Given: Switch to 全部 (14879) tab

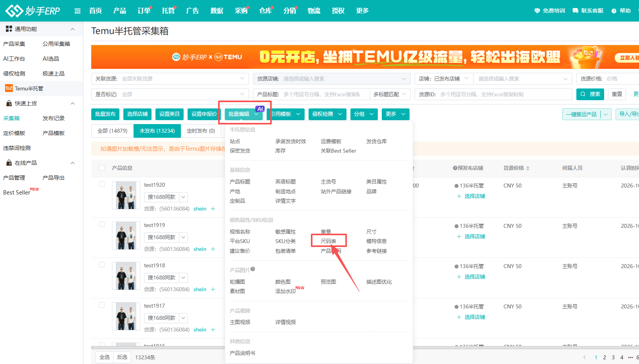Looking at the screenshot, I should point(112,131).
